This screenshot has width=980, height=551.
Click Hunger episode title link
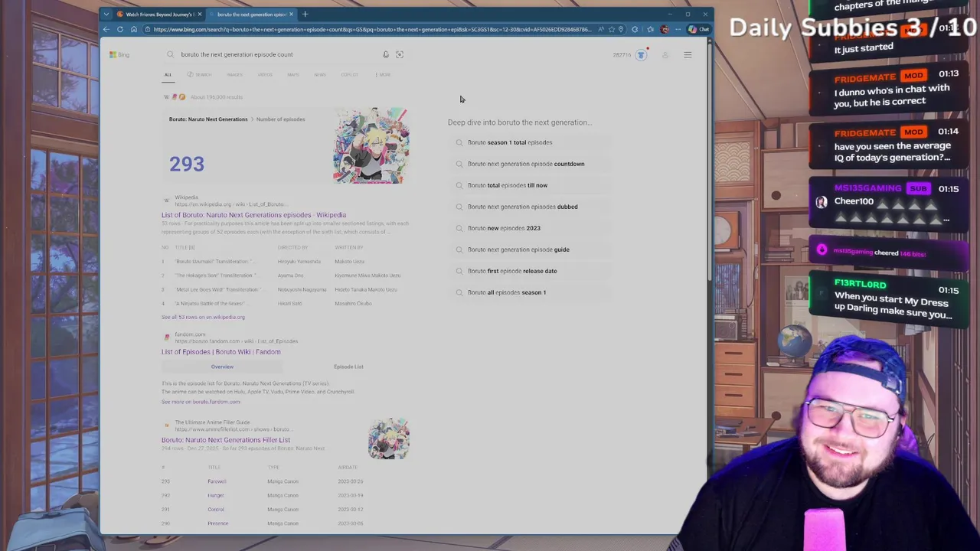(215, 495)
